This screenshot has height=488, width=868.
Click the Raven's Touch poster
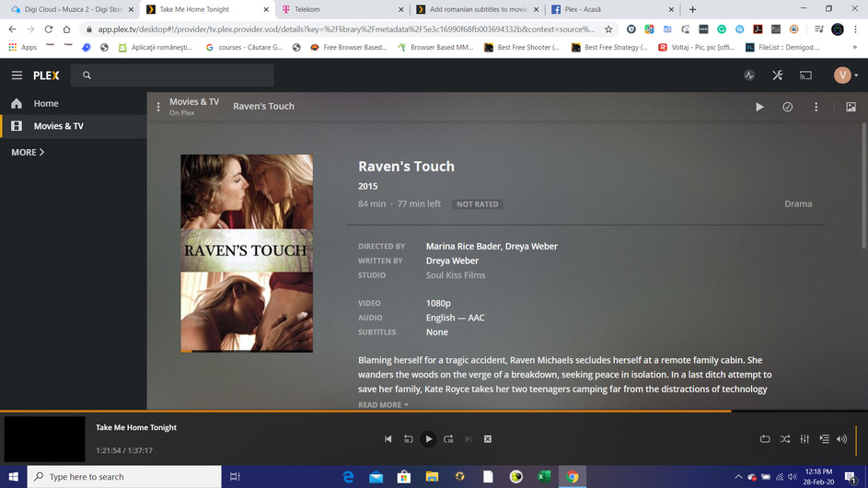[247, 253]
